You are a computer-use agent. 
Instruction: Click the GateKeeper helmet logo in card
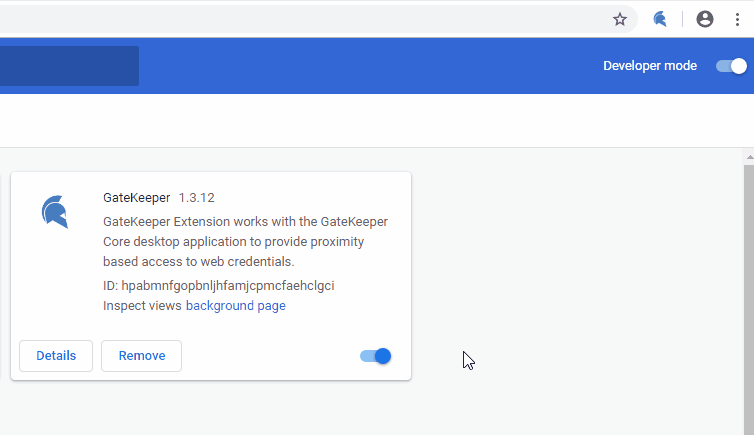[x=55, y=212]
